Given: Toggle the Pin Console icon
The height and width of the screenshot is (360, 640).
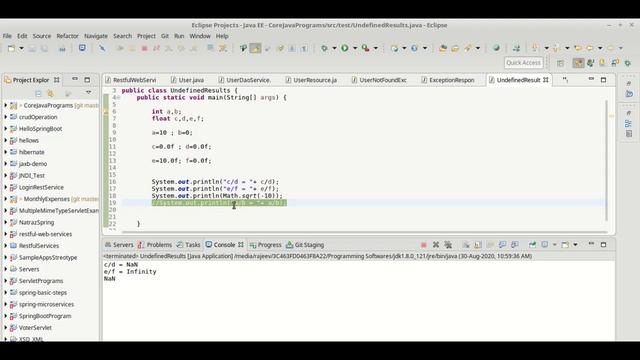Looking at the screenshot, I should (x=532, y=245).
